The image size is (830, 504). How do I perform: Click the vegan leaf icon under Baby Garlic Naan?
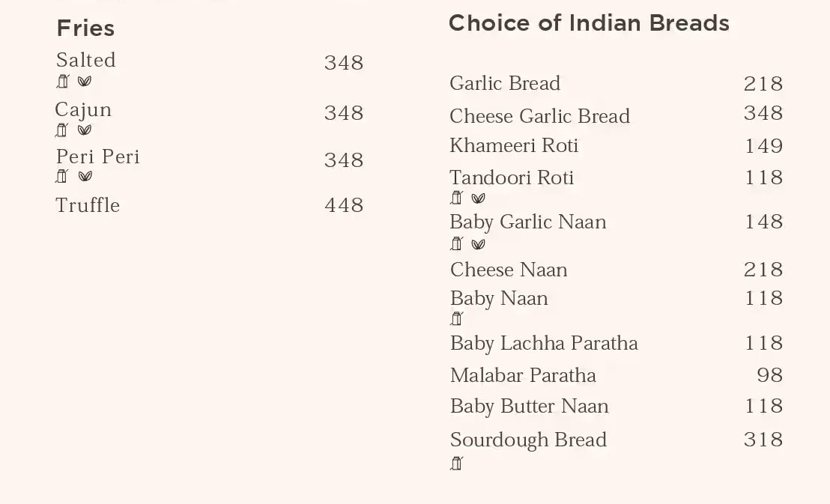478,244
